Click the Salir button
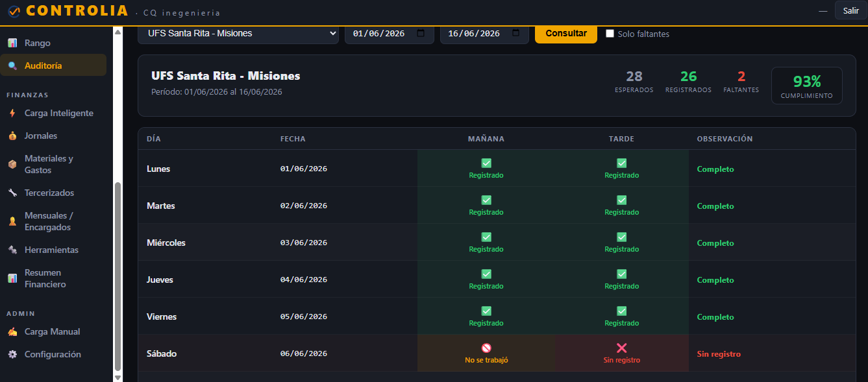 (850, 10)
